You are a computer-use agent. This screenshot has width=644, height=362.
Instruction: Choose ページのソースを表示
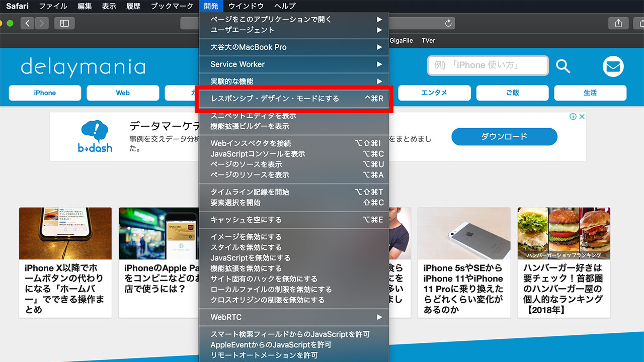tap(294, 164)
